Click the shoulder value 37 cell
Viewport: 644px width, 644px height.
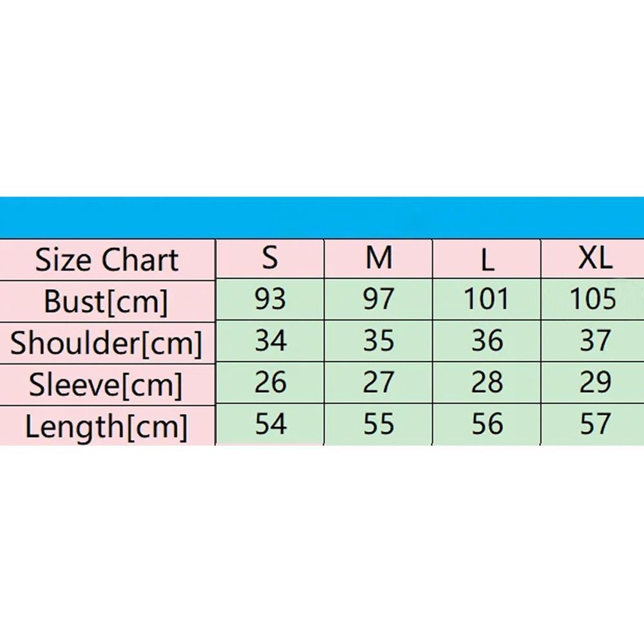(x=592, y=341)
